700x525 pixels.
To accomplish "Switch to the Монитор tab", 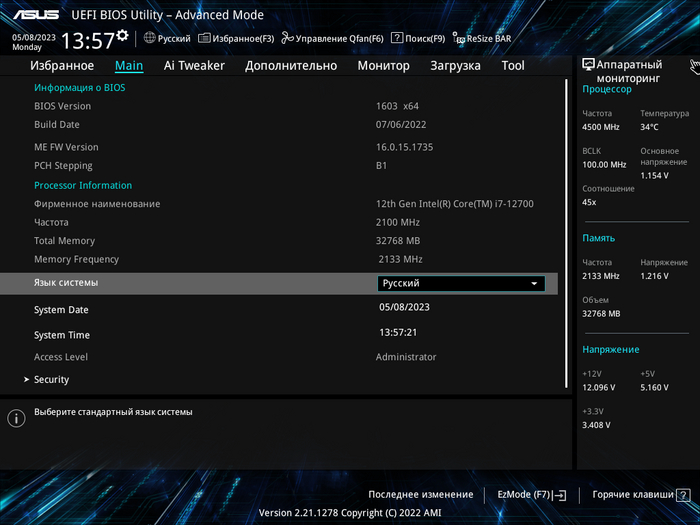I will 383,66.
